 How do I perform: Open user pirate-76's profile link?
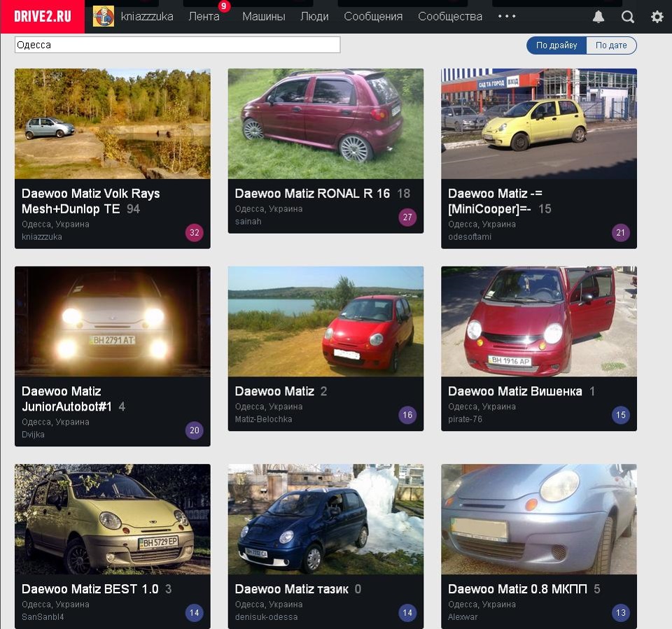[465, 419]
